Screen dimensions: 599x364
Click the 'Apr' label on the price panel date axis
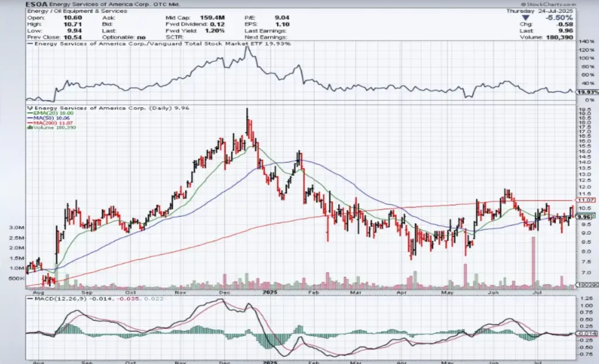coord(401,293)
